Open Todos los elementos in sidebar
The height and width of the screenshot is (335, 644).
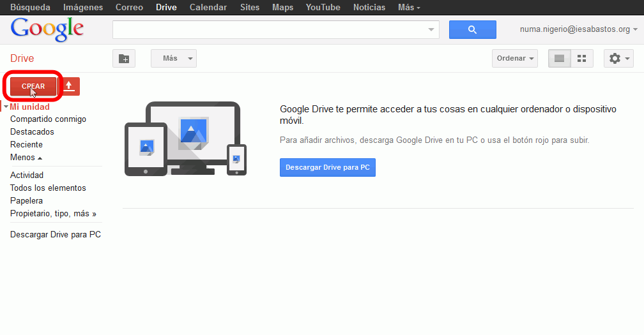(48, 188)
